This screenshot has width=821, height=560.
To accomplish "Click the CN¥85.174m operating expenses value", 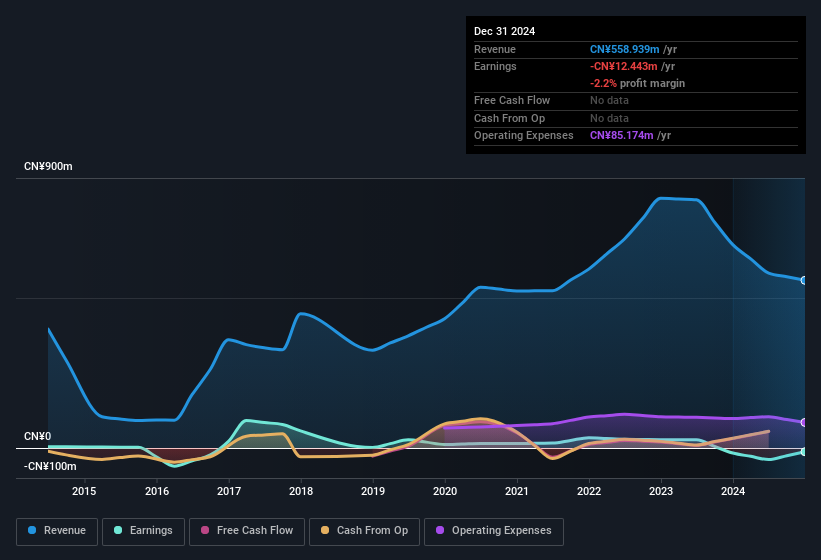I will 622,135.
